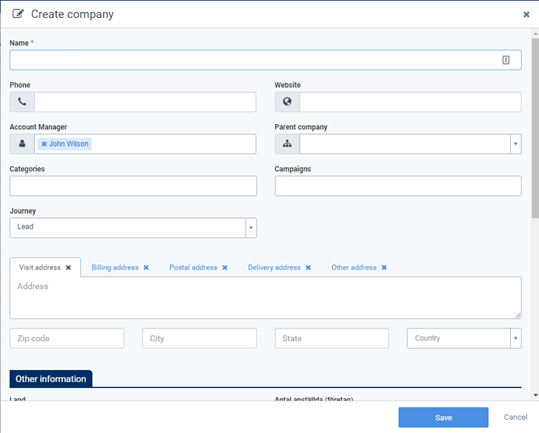Screen dimensions: 539x433
Task: Click the scrollbar down arrow
Action: click(535, 395)
